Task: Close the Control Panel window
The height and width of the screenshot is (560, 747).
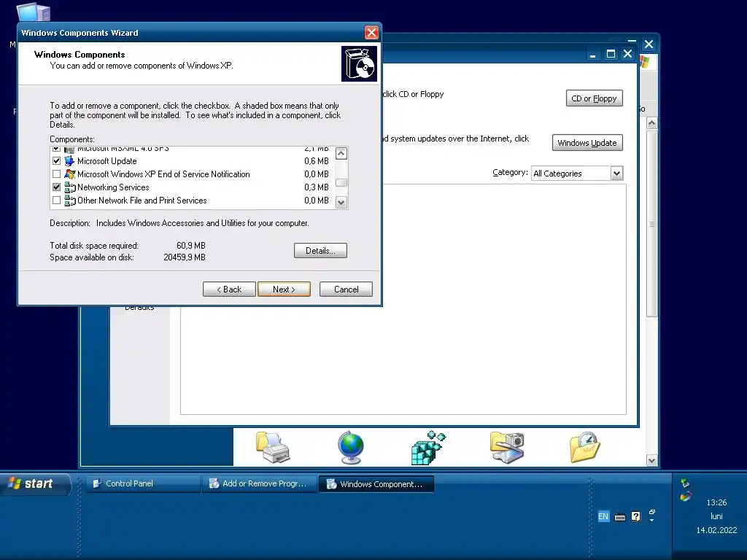Action: tap(649, 44)
